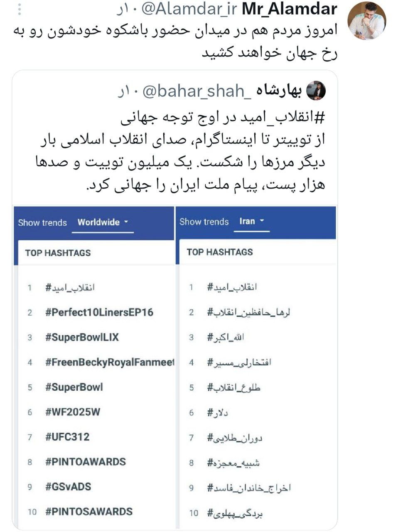Select the #UFC312 hashtag entry

[67, 437]
